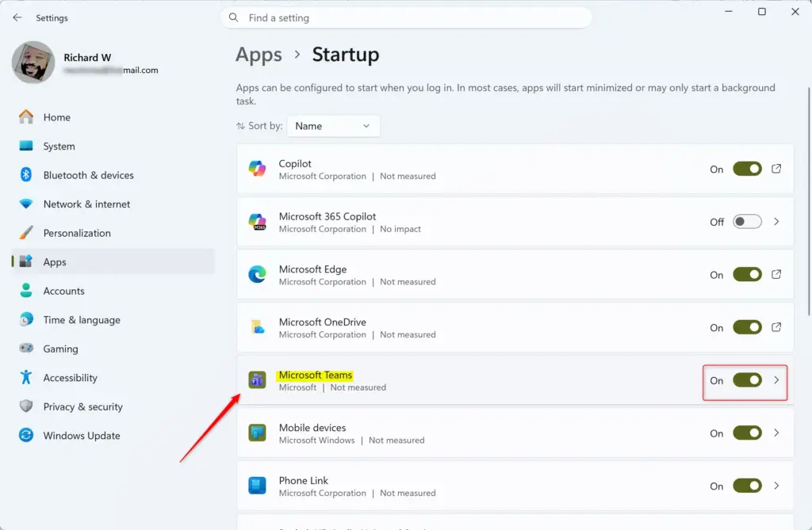Click the Personalization paintbrush icon

click(26, 233)
